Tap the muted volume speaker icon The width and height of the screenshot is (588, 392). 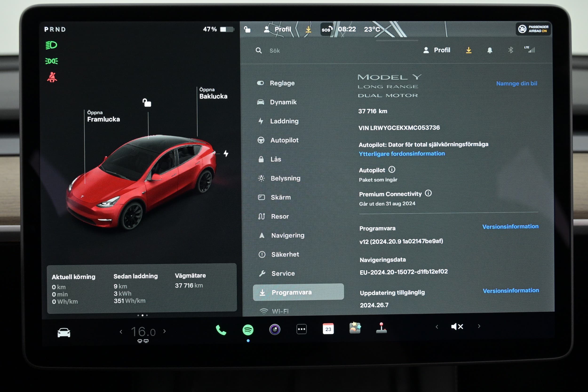point(457,326)
